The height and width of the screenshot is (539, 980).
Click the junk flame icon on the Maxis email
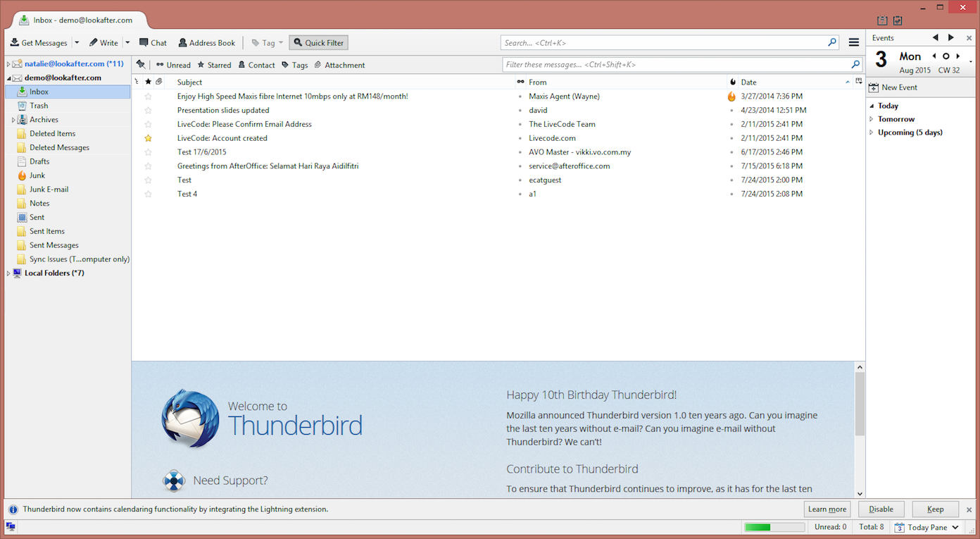tap(731, 97)
